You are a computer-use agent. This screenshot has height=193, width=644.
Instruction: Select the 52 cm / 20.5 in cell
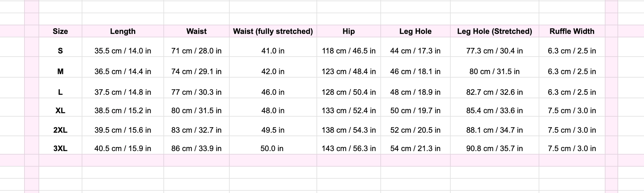(415, 130)
